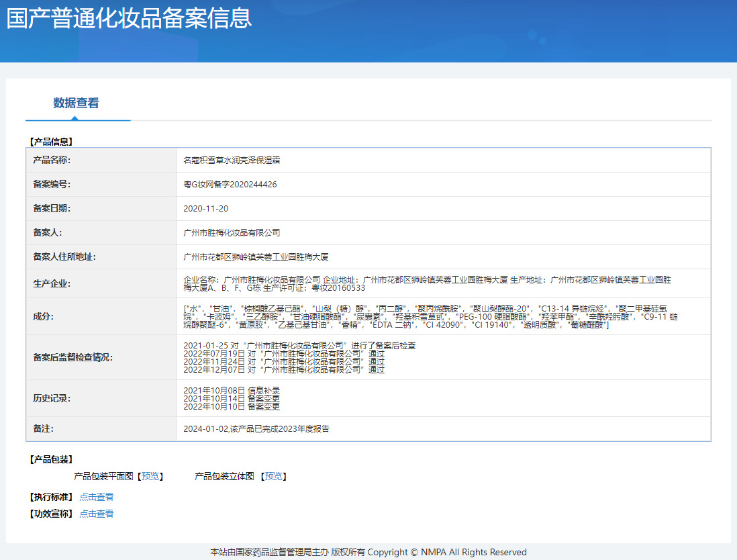Select address 广州市花都区狮岭镇芙蓉工业园胜梅大厦
Image resolution: width=737 pixels, height=560 pixels.
coord(256,256)
